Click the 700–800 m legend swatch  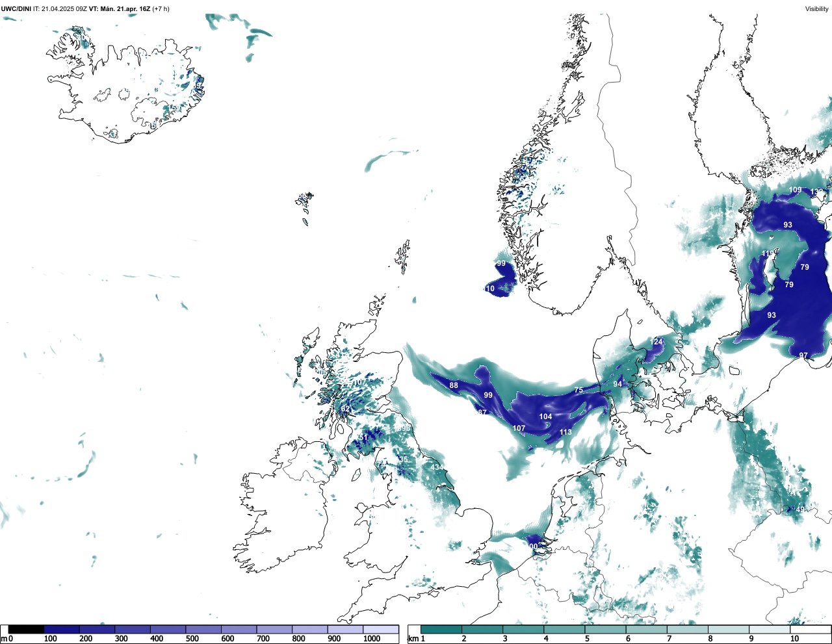tap(274, 629)
